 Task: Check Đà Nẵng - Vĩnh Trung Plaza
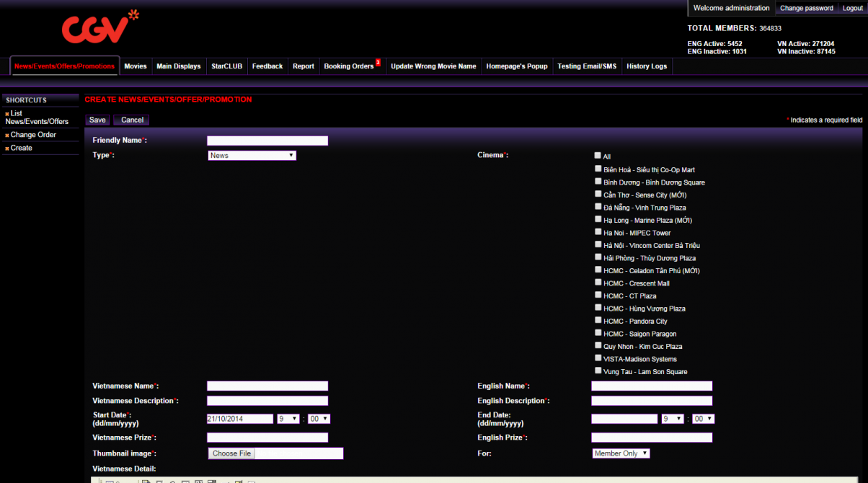pyautogui.click(x=598, y=207)
